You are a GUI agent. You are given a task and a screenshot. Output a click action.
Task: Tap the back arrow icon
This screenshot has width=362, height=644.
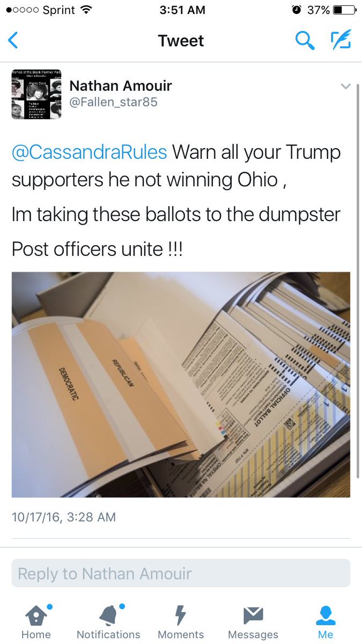point(13,41)
